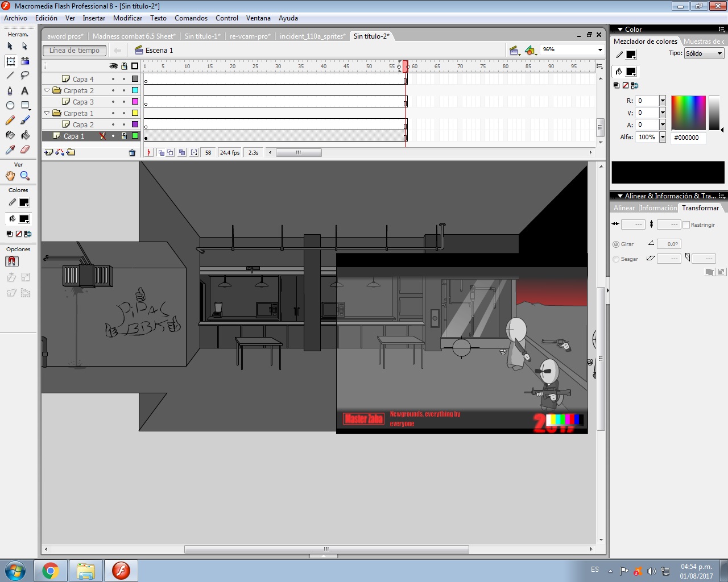Check the Restringir checkbox
The height and width of the screenshot is (582, 728).
(x=686, y=225)
